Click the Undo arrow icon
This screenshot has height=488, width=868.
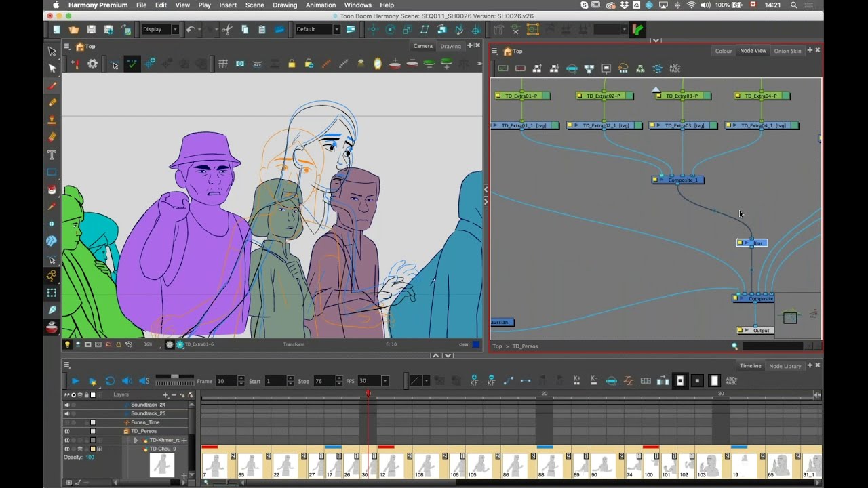pos(191,29)
